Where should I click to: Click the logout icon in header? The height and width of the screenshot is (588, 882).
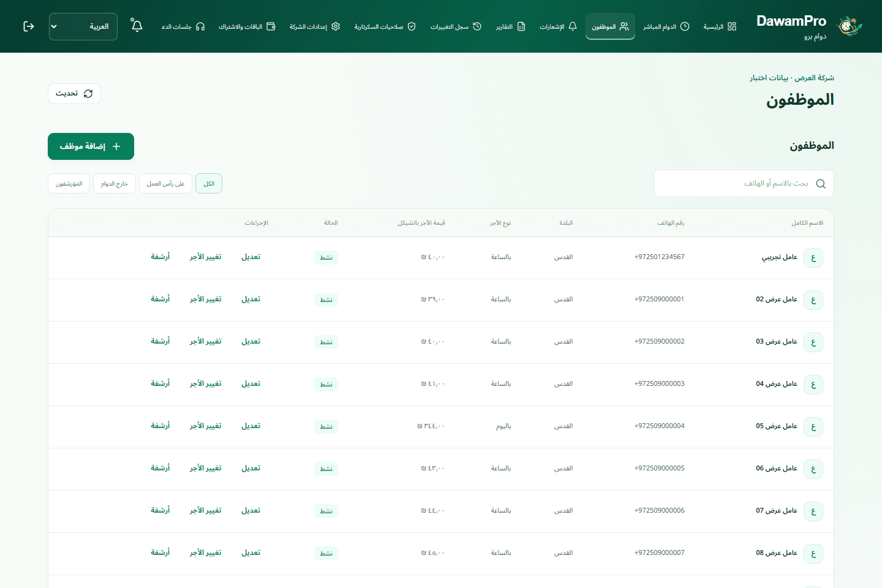pos(29,26)
